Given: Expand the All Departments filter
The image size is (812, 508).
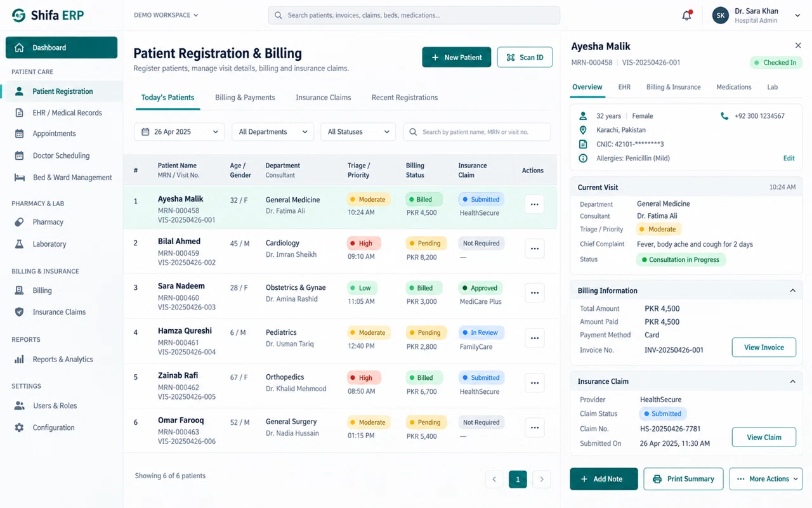Looking at the screenshot, I should point(273,132).
